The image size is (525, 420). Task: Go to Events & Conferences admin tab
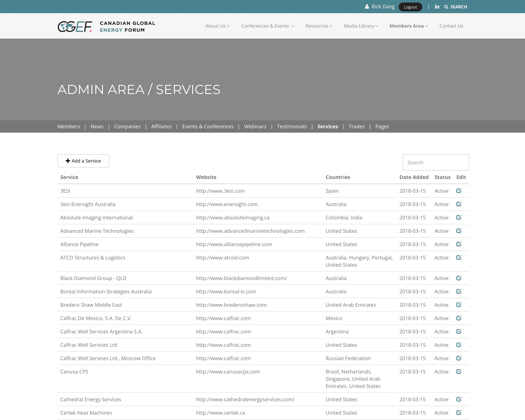tap(208, 127)
